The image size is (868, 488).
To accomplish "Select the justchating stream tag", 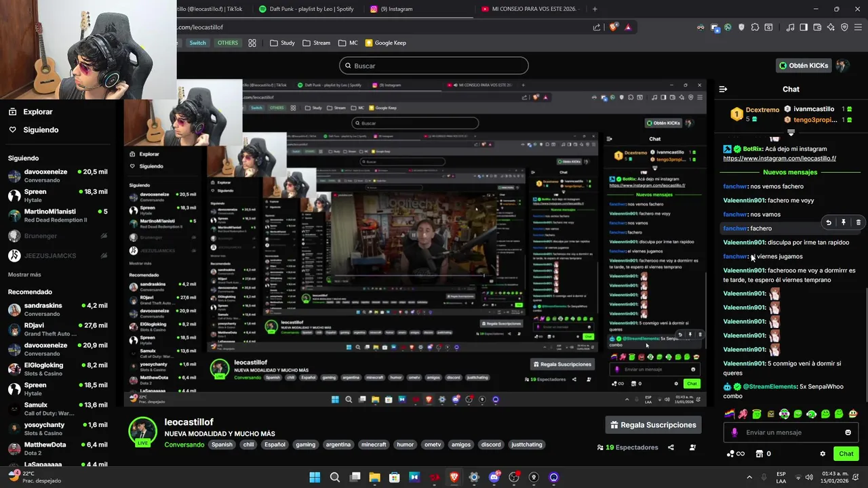I will point(526,445).
